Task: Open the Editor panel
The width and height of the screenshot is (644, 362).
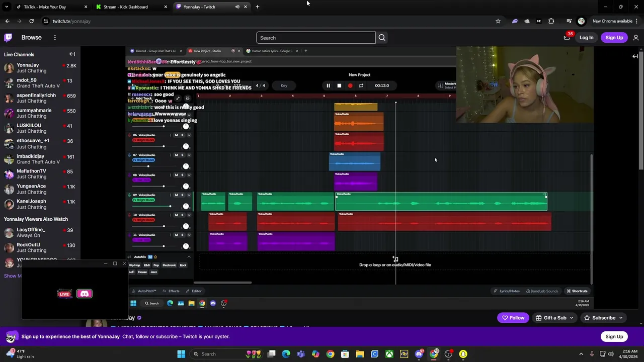Action: [x=194, y=291]
